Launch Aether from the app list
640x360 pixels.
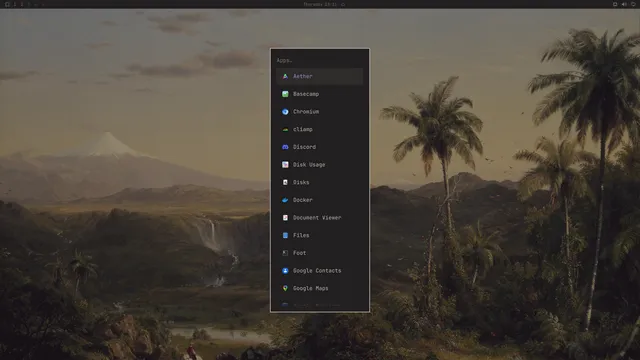320,76
